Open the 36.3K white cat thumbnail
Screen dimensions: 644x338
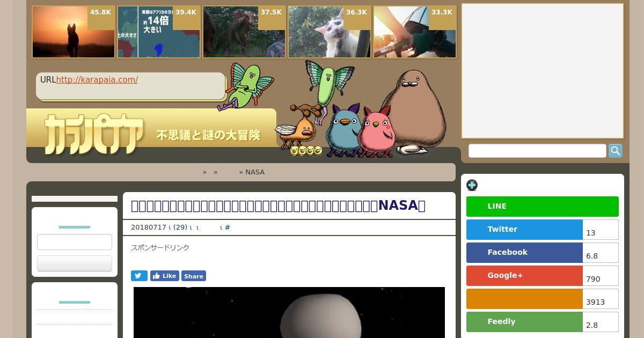click(x=330, y=32)
